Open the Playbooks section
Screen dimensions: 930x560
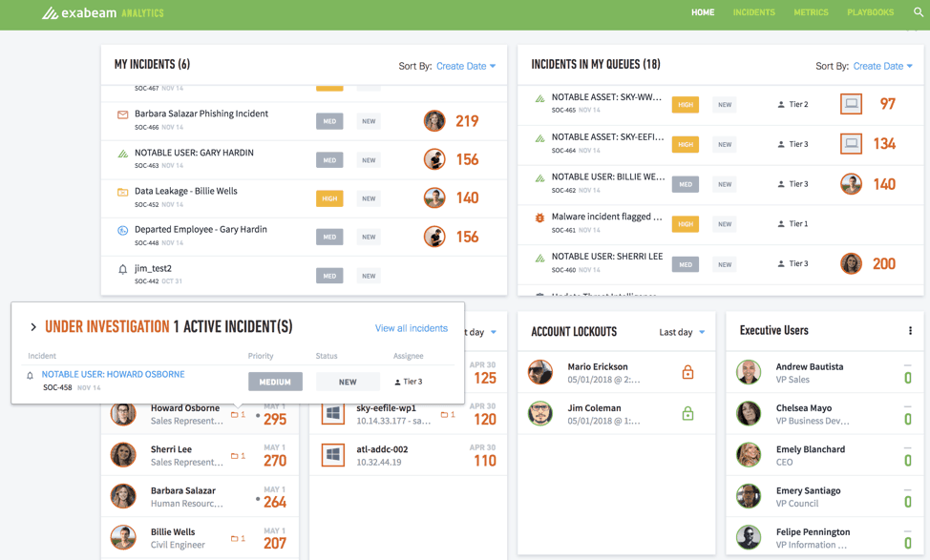coord(870,12)
